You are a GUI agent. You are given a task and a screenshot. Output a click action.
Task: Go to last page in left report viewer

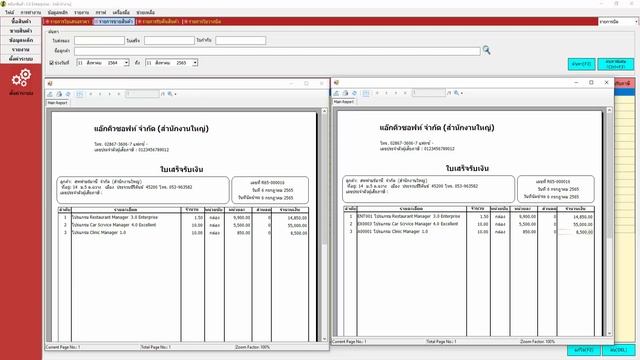click(119, 94)
